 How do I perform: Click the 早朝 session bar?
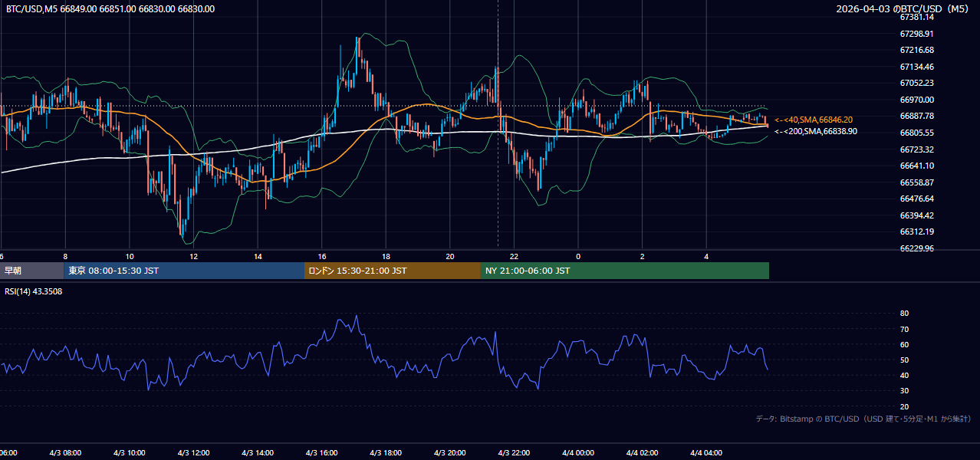click(31, 271)
